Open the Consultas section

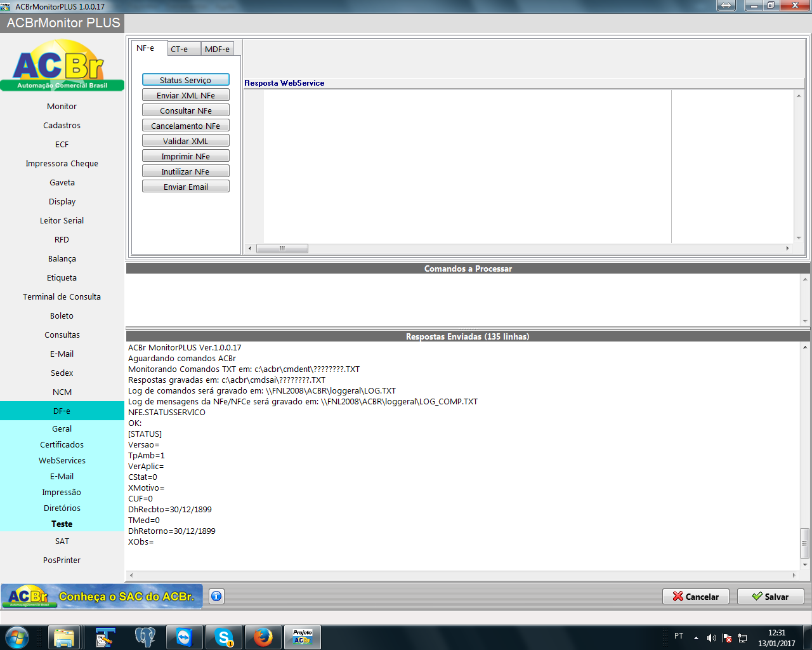click(x=62, y=335)
